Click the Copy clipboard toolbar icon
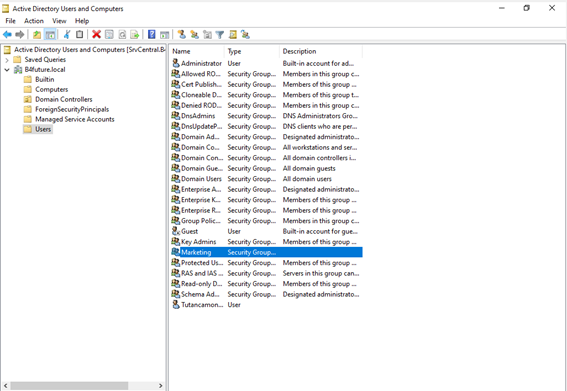This screenshot has height=391, width=567. point(79,35)
